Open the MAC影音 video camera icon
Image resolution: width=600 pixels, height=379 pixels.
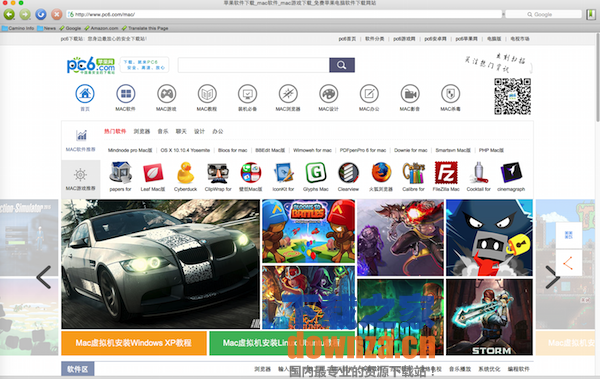(x=410, y=94)
